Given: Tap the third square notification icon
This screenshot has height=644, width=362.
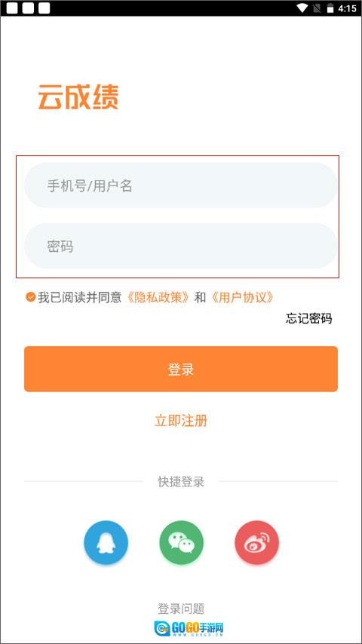Looking at the screenshot, I should (x=44, y=8).
